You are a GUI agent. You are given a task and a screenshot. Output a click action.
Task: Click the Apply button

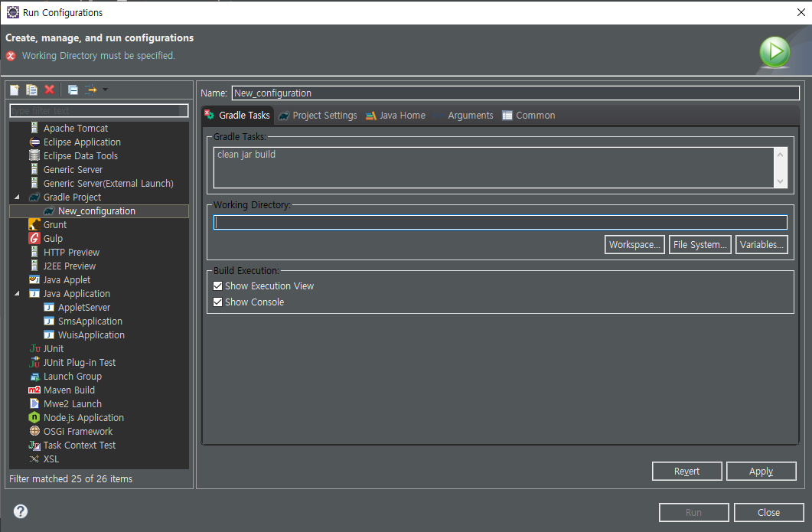(x=761, y=471)
